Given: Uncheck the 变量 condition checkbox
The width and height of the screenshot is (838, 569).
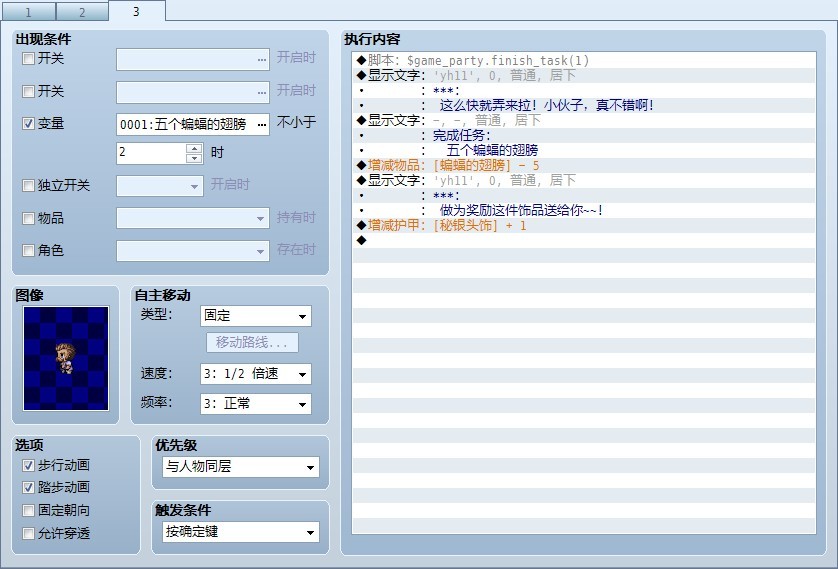Looking at the screenshot, I should (x=28, y=124).
